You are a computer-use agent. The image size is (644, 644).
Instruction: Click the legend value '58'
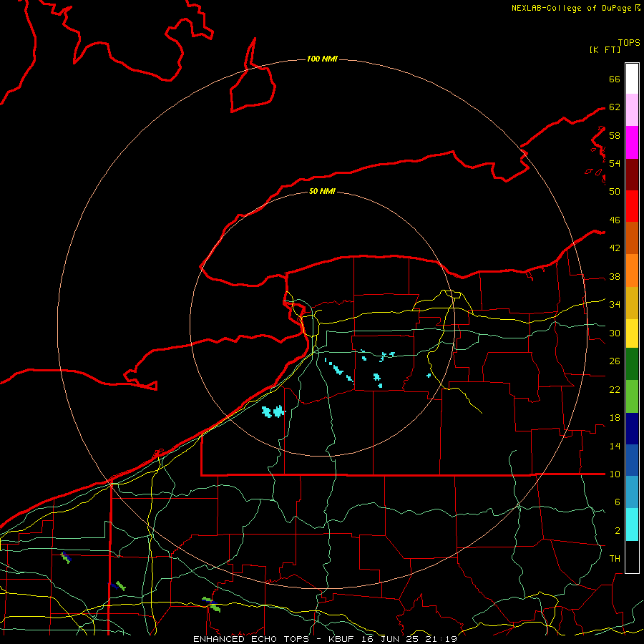click(615, 135)
